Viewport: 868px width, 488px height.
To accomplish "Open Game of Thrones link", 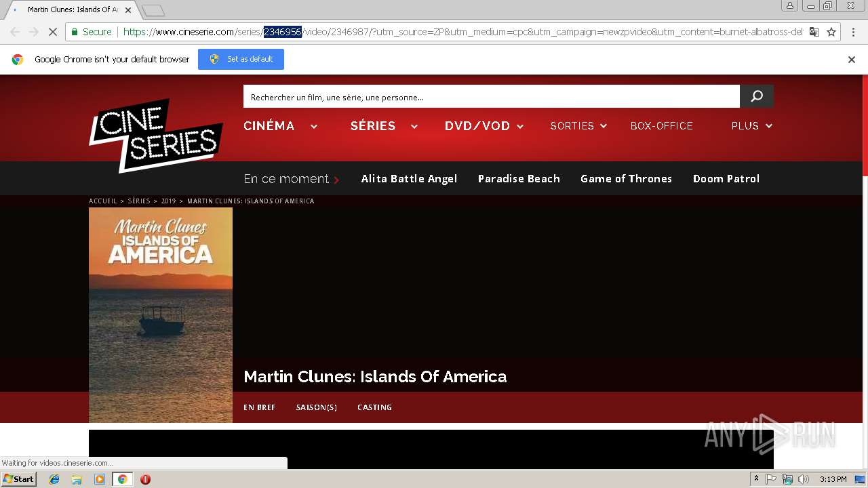I will click(x=626, y=179).
